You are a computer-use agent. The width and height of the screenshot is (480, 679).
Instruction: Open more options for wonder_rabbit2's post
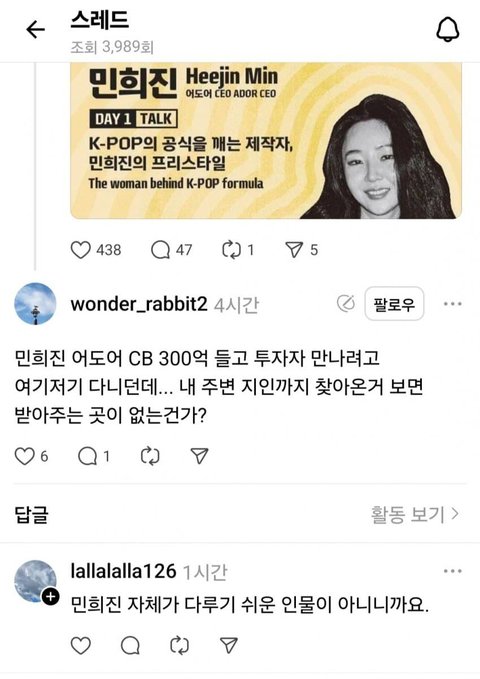(453, 304)
